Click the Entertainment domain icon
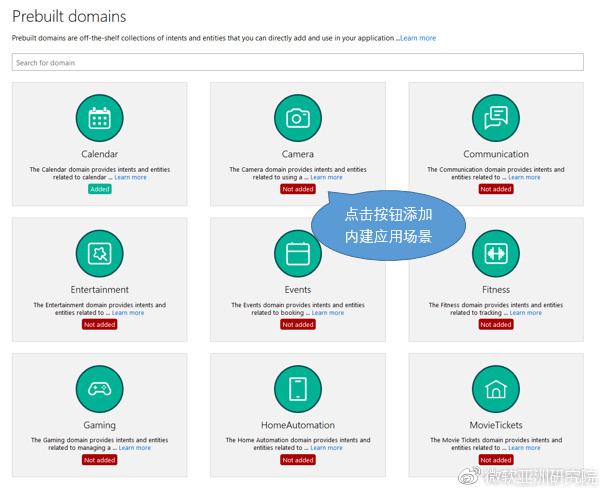The height and width of the screenshot is (493, 604). pos(99,253)
